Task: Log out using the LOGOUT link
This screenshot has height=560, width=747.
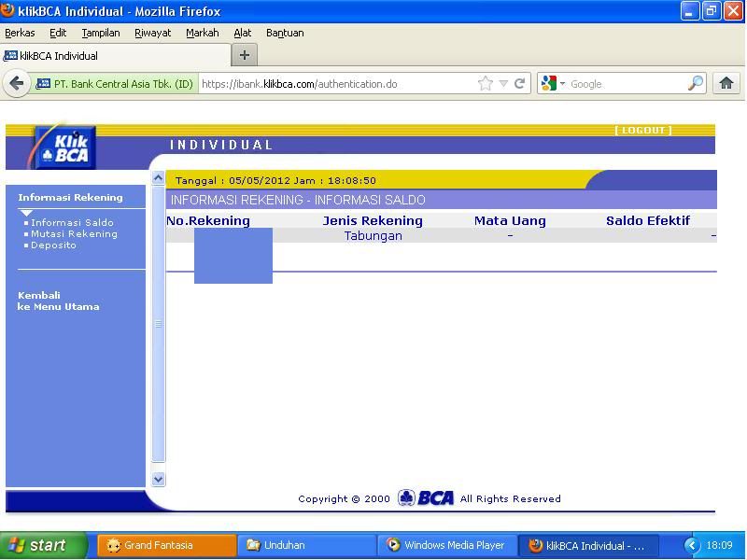Action: click(x=643, y=130)
